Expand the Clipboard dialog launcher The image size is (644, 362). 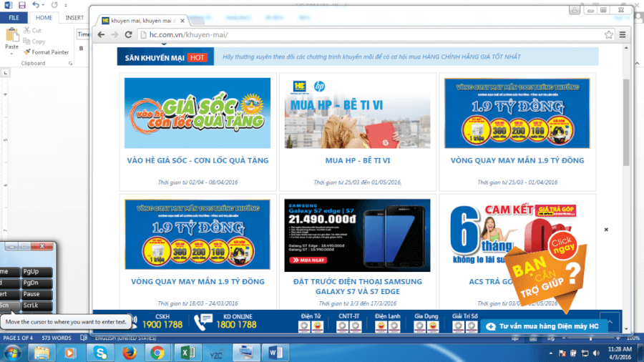coord(69,63)
